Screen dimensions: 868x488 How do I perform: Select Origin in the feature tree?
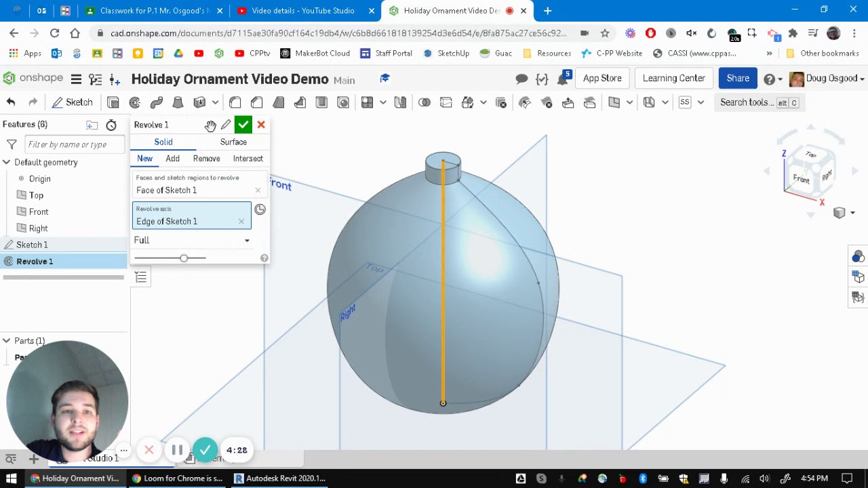point(39,179)
